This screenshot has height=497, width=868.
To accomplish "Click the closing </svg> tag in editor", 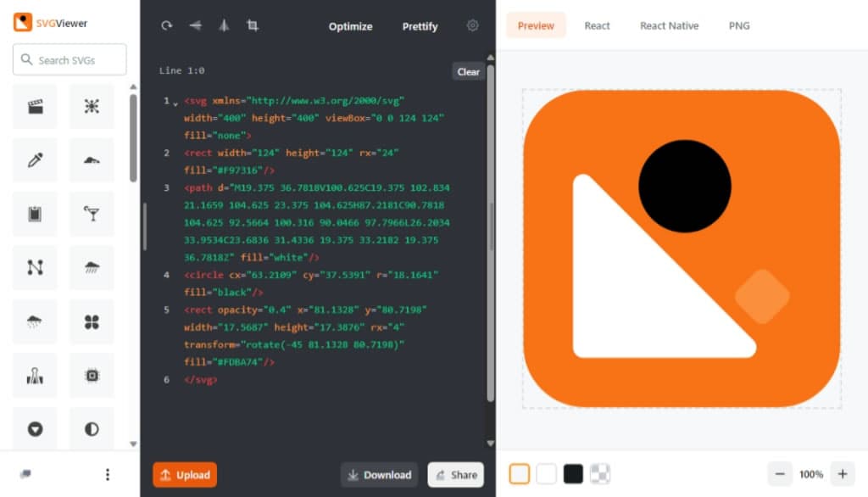I will [200, 380].
